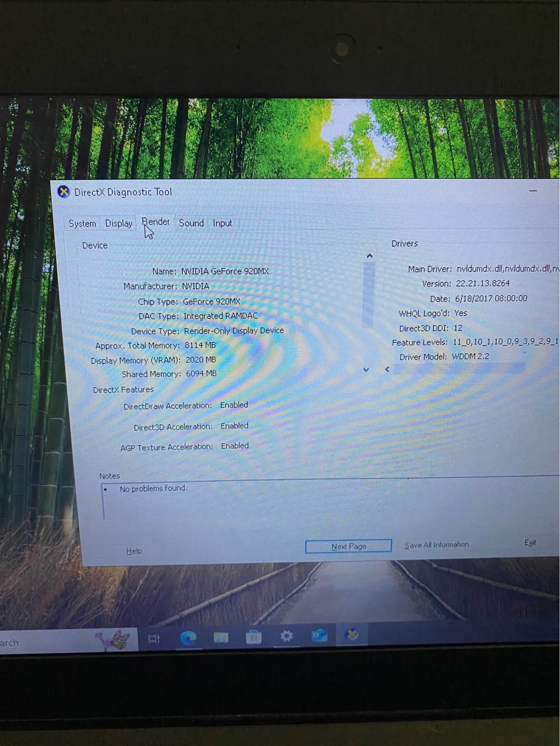Select the Render tab
The width and height of the screenshot is (560, 746).
click(156, 222)
